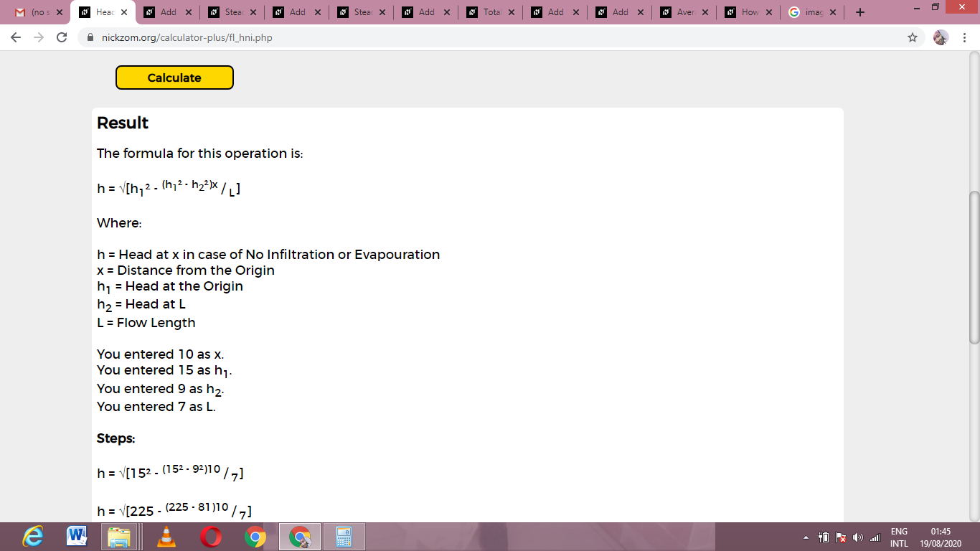View site info via the lock icon
This screenshot has height=551, width=980.
pos(90,37)
